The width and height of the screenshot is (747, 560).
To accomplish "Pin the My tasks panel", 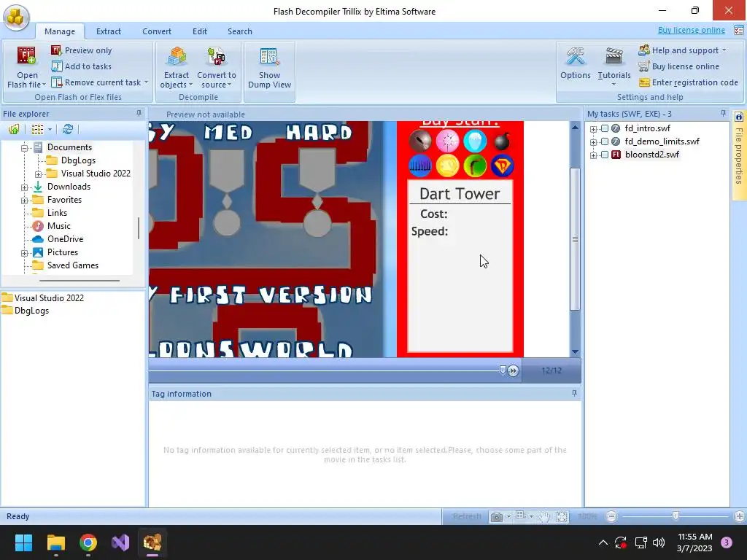I will (723, 113).
